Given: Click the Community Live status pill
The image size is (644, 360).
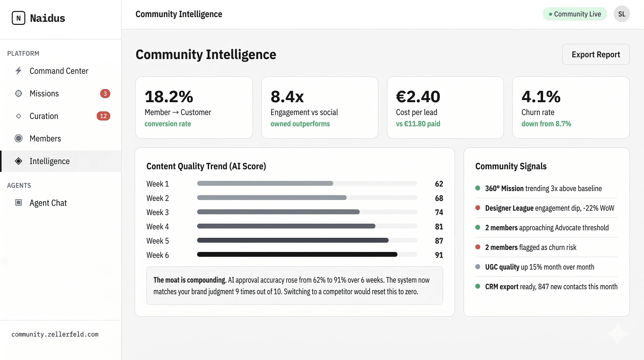Looking at the screenshot, I should click(x=574, y=14).
